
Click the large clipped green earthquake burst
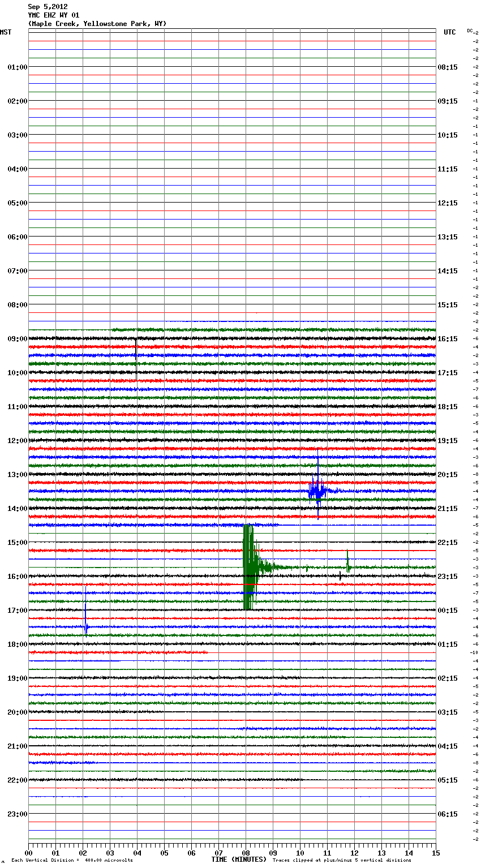(x=249, y=567)
